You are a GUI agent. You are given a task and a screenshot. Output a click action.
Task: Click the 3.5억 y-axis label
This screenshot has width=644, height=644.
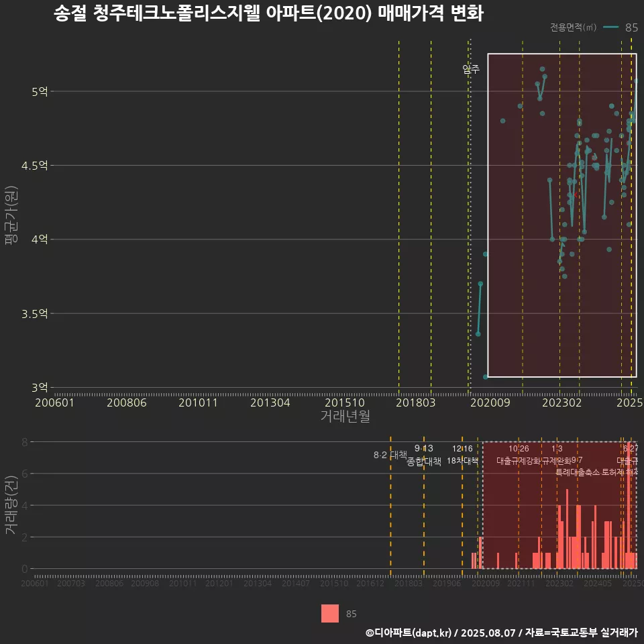[x=34, y=314]
